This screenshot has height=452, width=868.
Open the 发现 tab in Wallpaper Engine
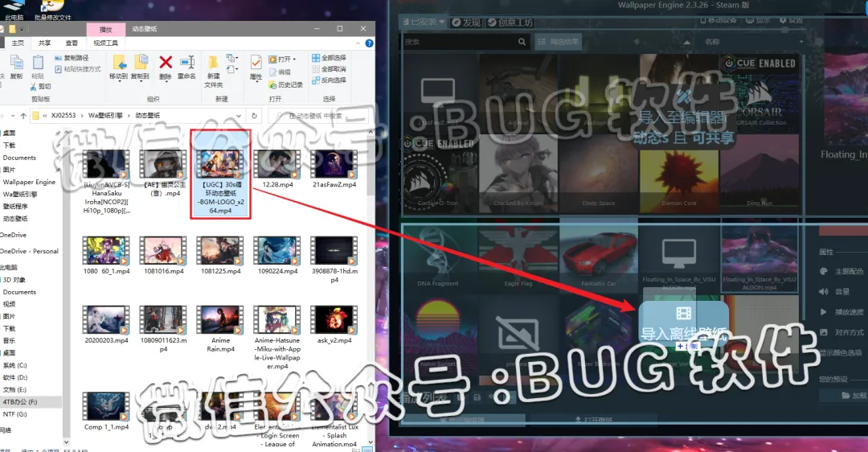pos(466,23)
